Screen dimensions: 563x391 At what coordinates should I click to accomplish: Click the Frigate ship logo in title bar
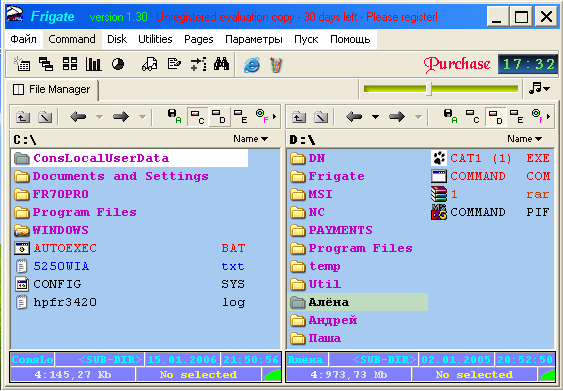pos(15,15)
